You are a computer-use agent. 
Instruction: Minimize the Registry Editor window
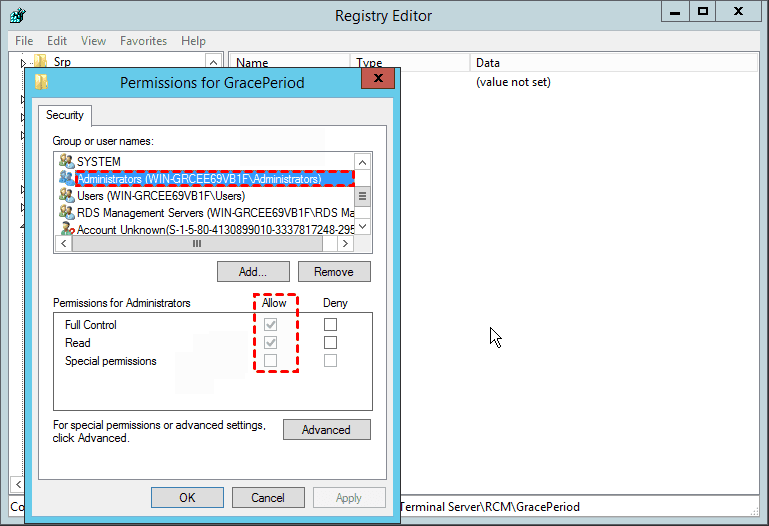[675, 11]
